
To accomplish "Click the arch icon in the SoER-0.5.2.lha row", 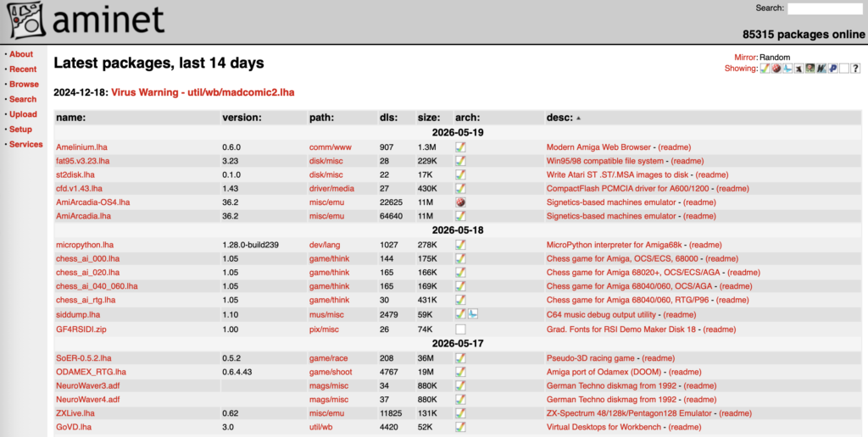I will tap(460, 358).
